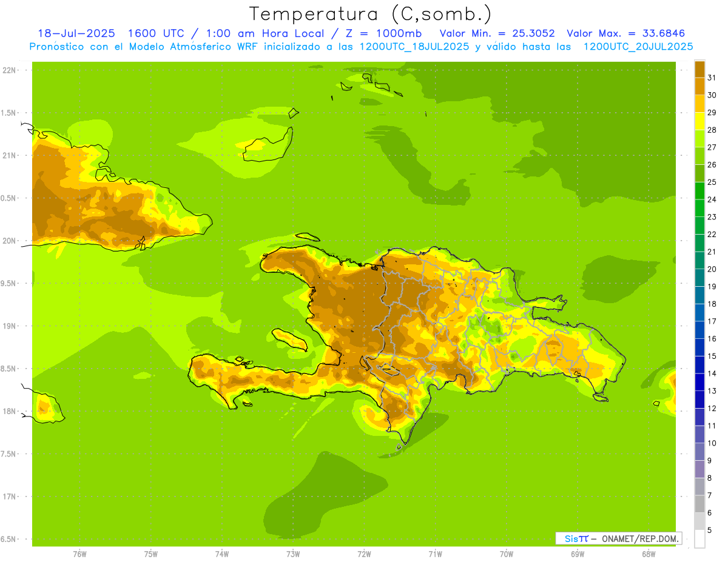
Task: Click the '31' legend value
Action: [x=712, y=78]
